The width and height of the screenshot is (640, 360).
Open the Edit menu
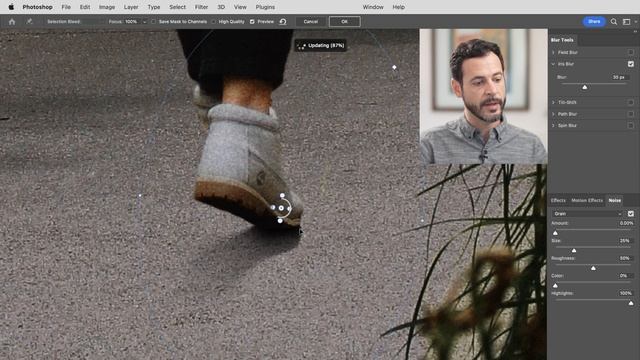(85, 7)
